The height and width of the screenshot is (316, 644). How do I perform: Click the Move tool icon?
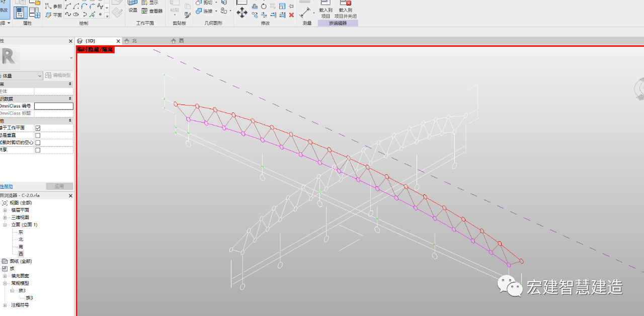click(242, 13)
